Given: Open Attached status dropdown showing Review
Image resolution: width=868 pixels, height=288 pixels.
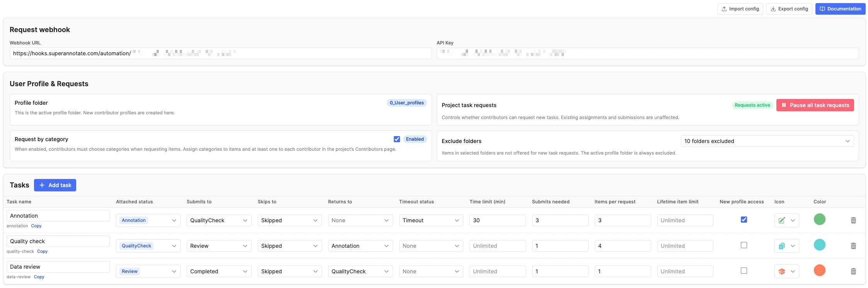Looking at the screenshot, I should [x=148, y=271].
